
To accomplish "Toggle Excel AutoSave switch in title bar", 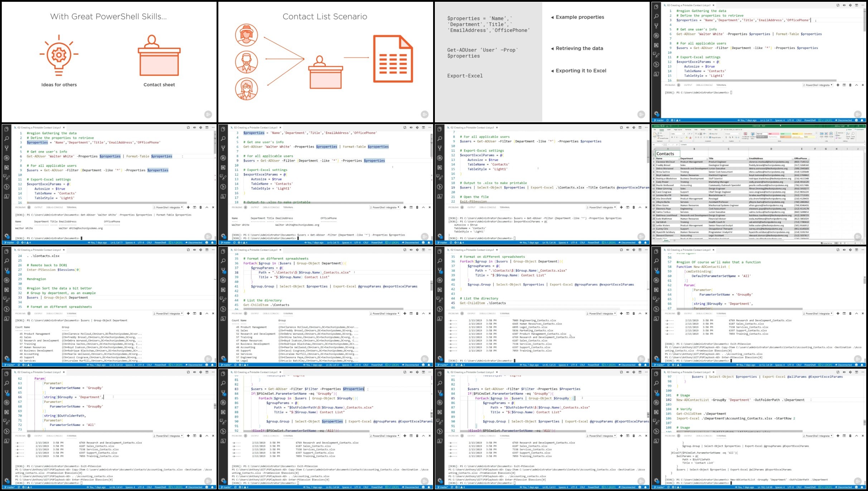I will point(662,126).
